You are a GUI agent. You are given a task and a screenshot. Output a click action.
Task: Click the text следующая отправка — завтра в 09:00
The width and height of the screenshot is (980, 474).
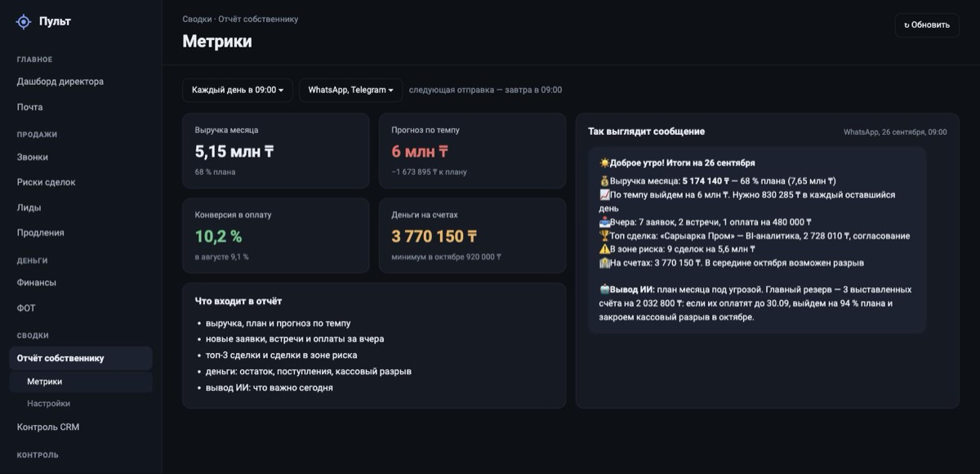click(485, 90)
